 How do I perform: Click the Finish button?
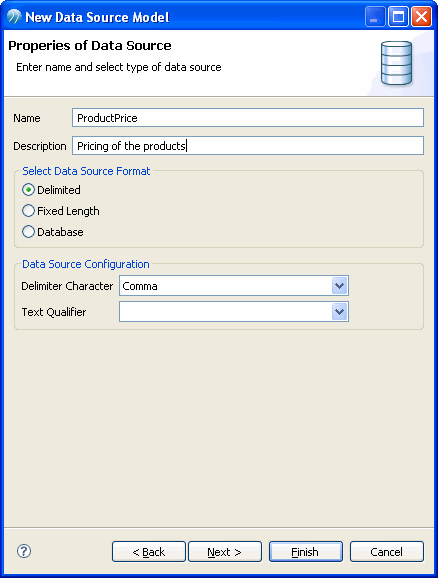[306, 551]
